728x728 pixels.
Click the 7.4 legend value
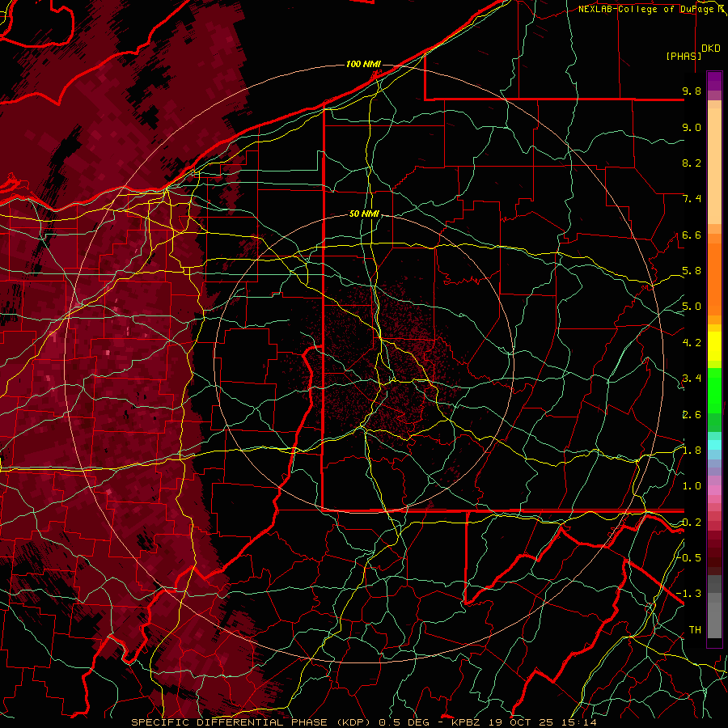[x=692, y=199]
